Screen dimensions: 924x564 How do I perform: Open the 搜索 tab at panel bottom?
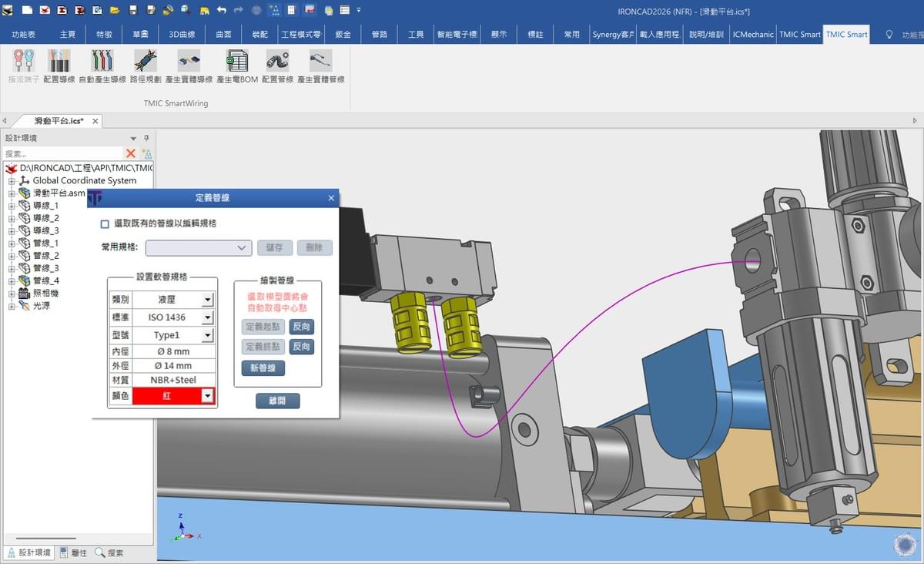coord(109,552)
